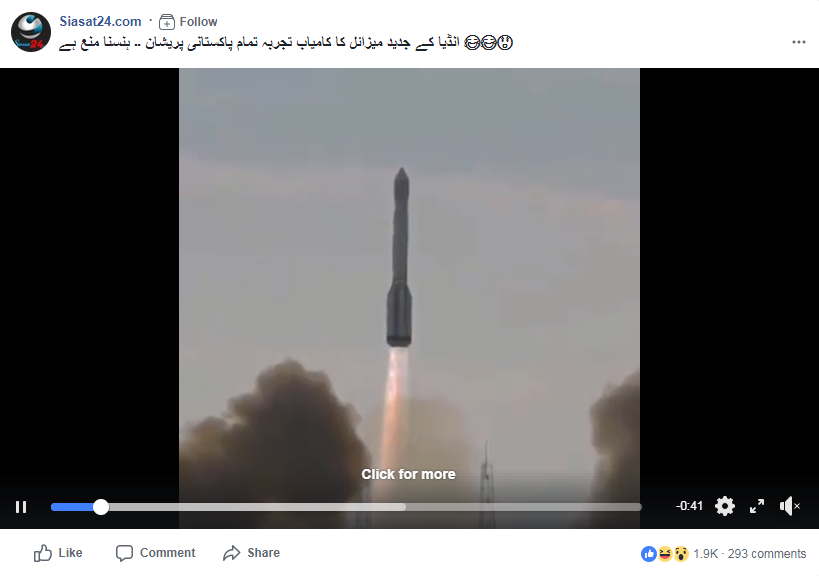Click the Like label
This screenshot has height=576, width=819.
click(70, 553)
